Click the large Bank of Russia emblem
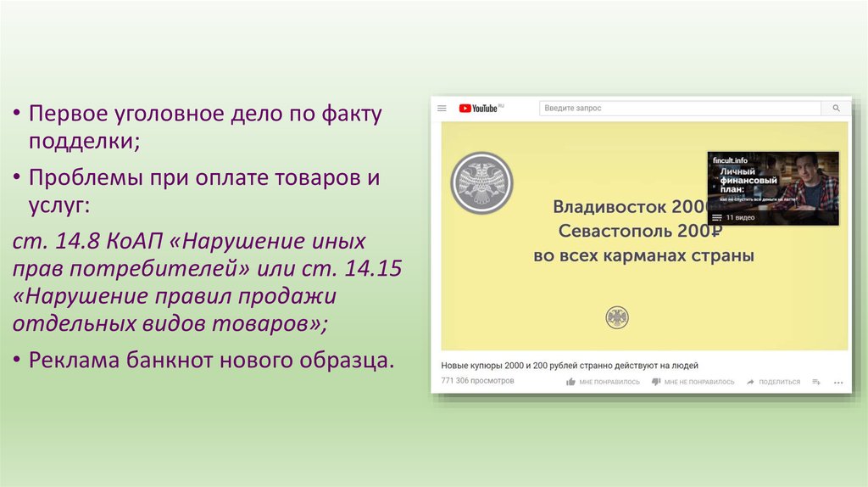 click(481, 182)
